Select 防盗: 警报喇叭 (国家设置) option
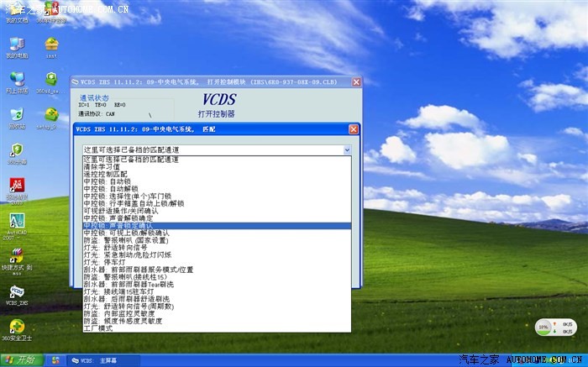 [217, 240]
